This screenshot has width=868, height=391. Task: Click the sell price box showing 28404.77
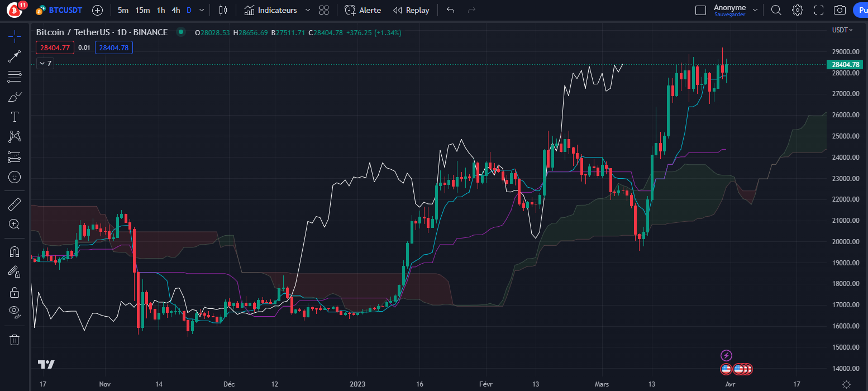point(54,47)
